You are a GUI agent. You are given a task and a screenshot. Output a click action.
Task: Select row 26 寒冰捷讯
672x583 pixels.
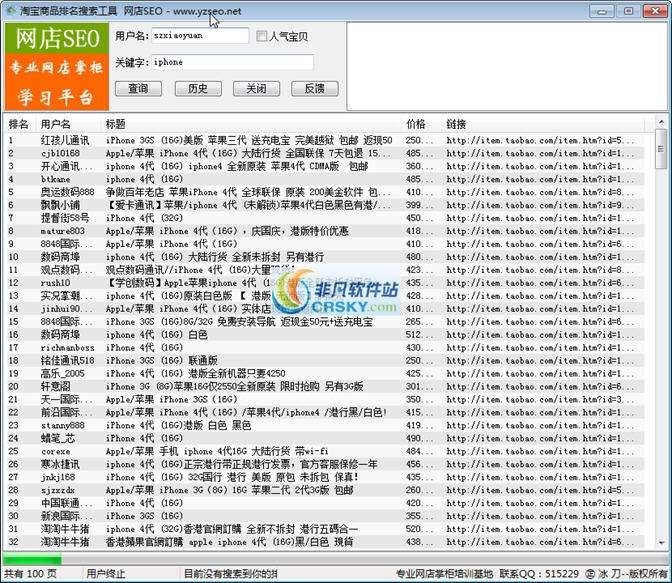click(324, 464)
